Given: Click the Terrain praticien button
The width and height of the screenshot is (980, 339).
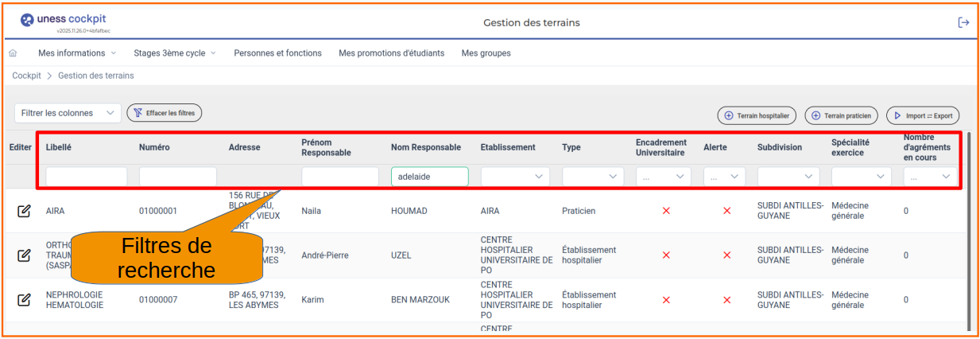Looking at the screenshot, I should point(841,115).
